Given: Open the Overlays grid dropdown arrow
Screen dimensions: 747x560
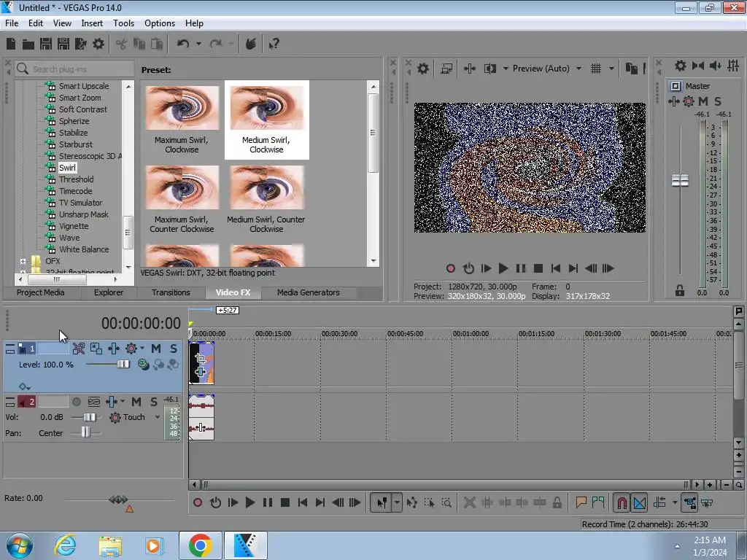Looking at the screenshot, I should (x=611, y=69).
